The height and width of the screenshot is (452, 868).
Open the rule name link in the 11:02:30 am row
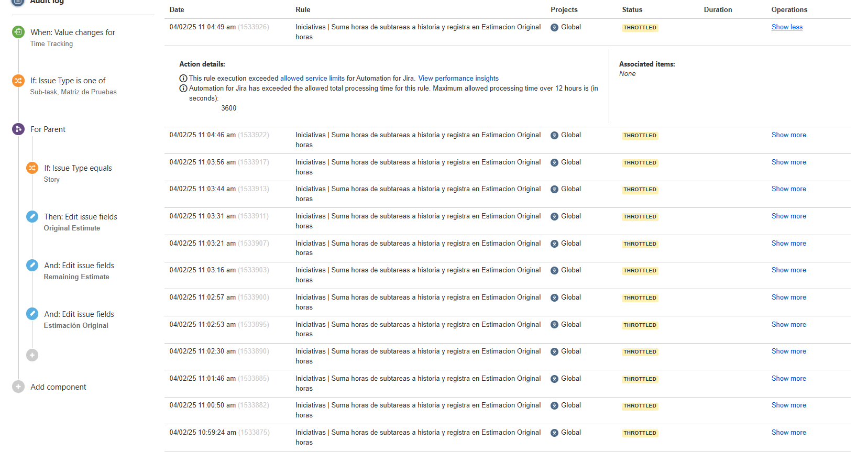418,356
